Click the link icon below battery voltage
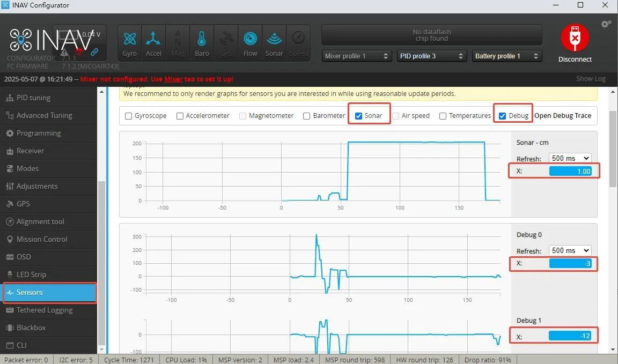The image size is (618, 364). 94,52
